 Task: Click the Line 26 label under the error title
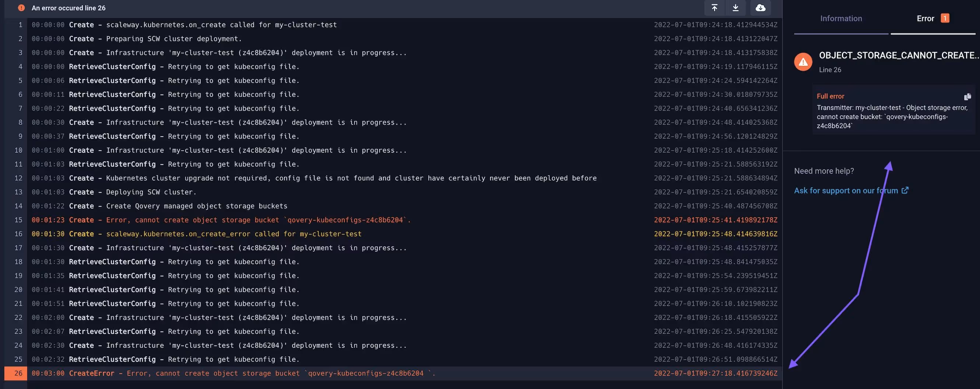pos(830,69)
